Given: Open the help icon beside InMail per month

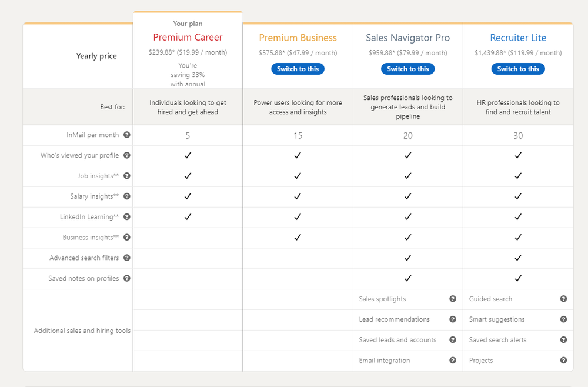Looking at the screenshot, I should [x=127, y=135].
